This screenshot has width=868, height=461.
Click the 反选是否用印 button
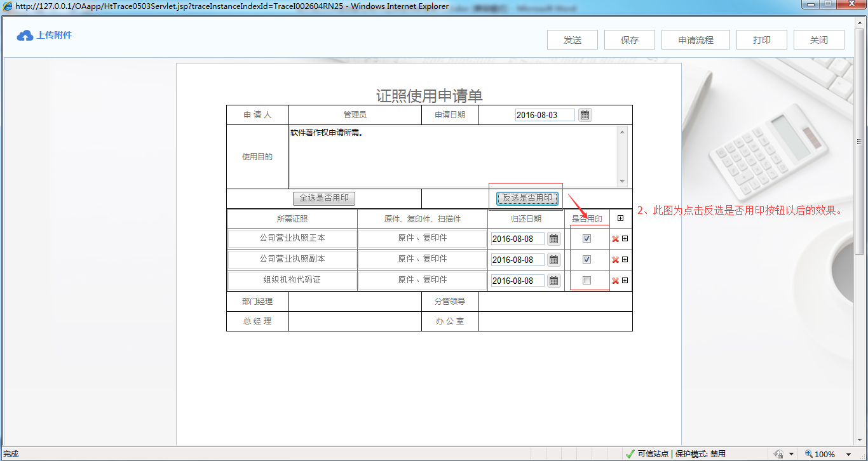526,198
